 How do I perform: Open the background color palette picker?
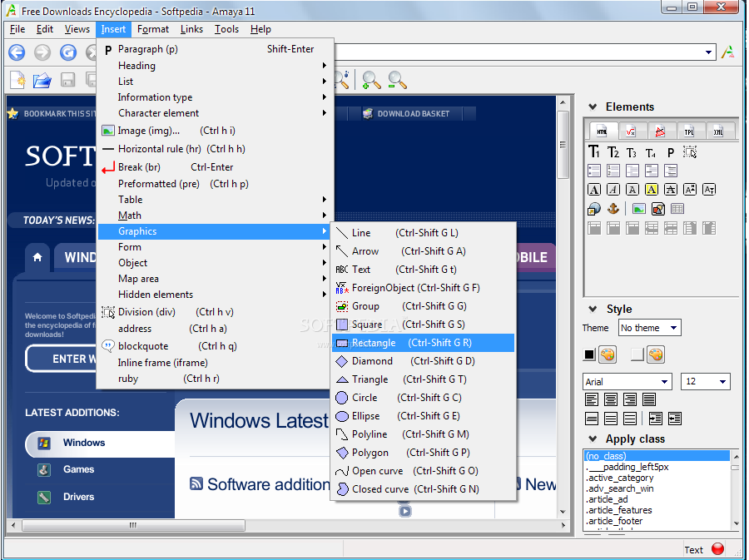tap(656, 354)
